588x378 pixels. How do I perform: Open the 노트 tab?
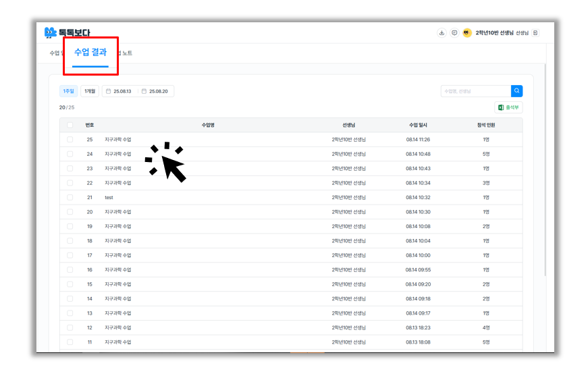point(126,53)
